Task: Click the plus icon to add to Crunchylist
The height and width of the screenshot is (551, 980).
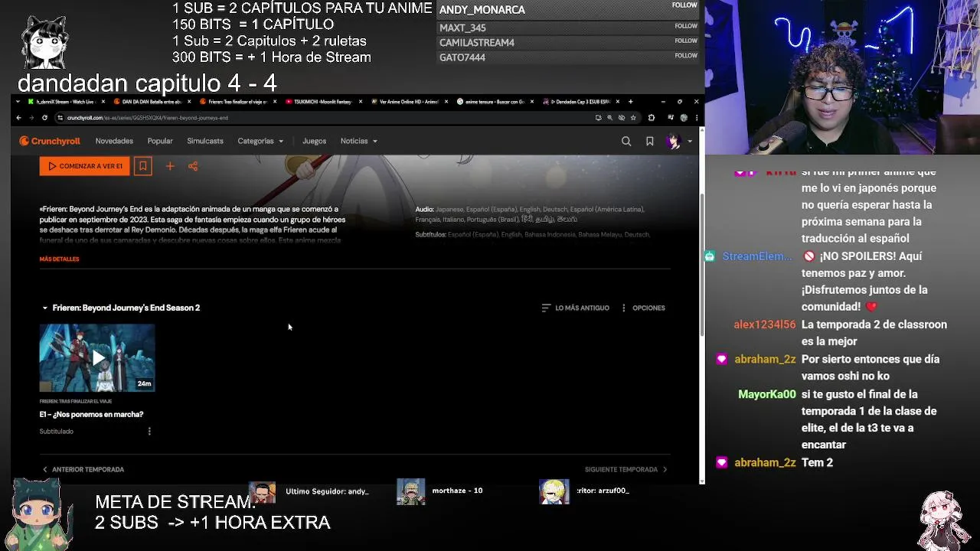Action: click(170, 166)
